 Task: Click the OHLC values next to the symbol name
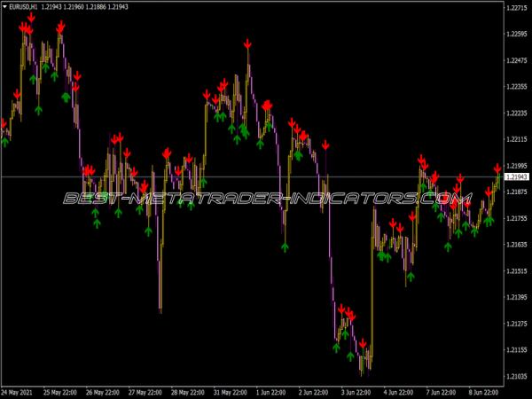pyautogui.click(x=85, y=7)
